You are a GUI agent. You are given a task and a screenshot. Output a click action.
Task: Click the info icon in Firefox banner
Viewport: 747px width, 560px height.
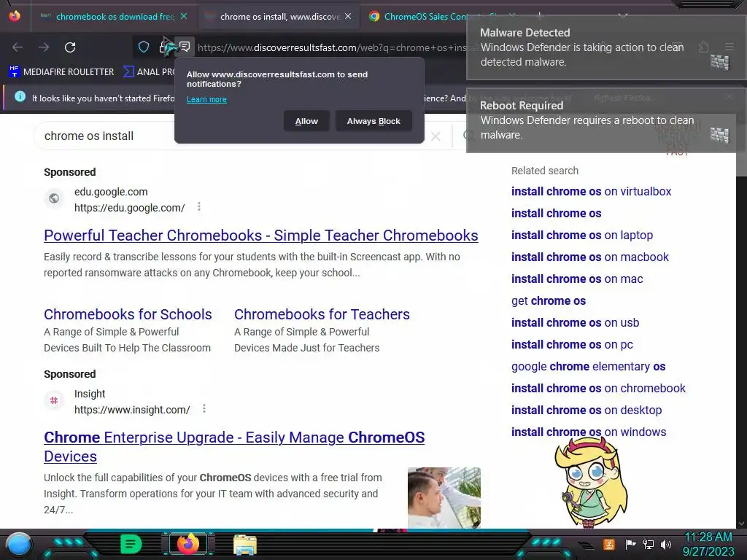[x=20, y=97]
